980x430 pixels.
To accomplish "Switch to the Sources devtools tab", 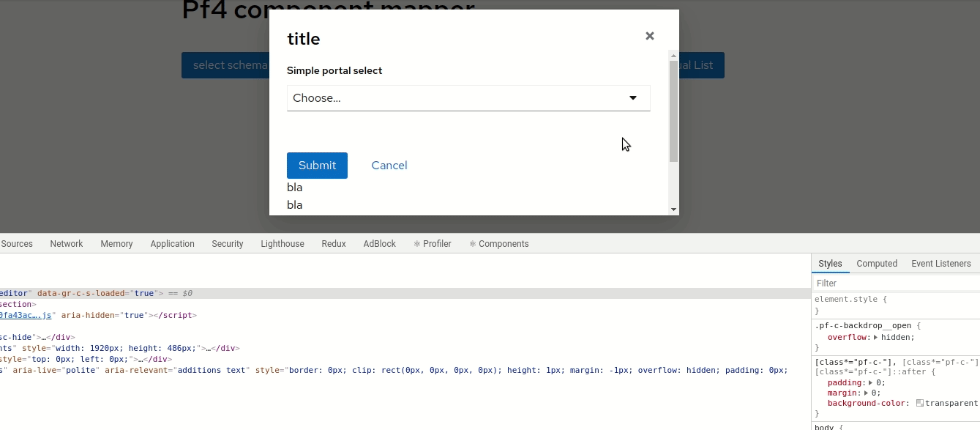I will (17, 244).
